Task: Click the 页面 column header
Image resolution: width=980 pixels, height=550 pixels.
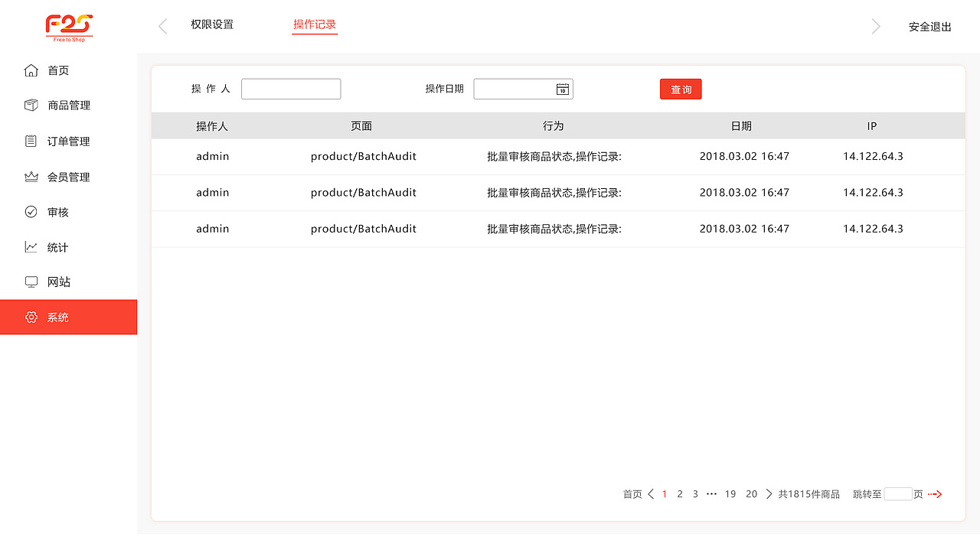Action: [361, 126]
